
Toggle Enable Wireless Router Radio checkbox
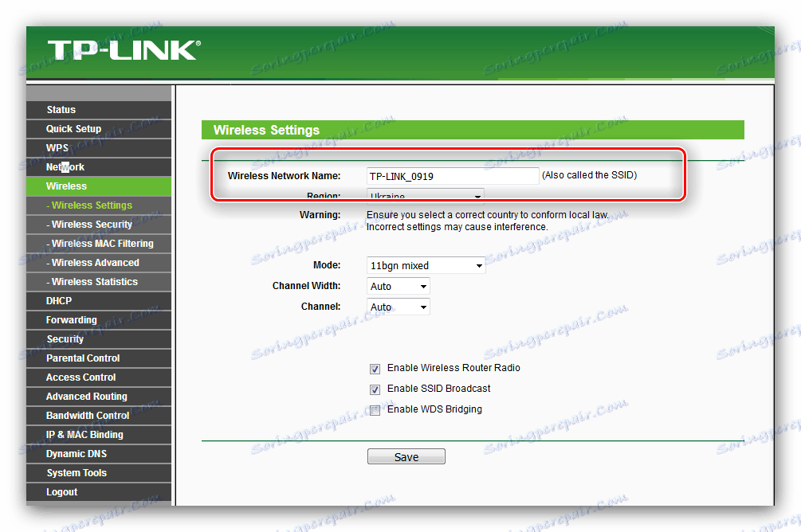(x=375, y=369)
